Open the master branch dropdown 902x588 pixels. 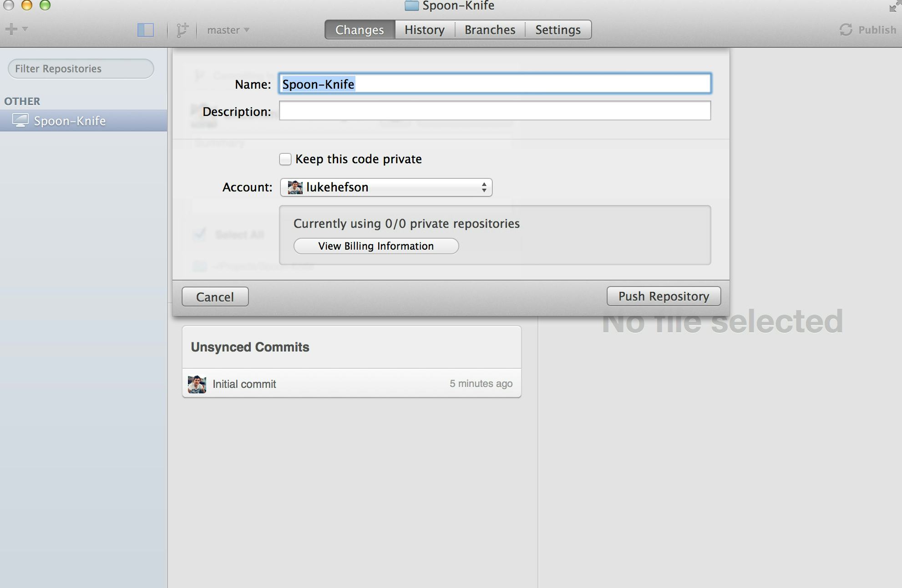tap(228, 30)
